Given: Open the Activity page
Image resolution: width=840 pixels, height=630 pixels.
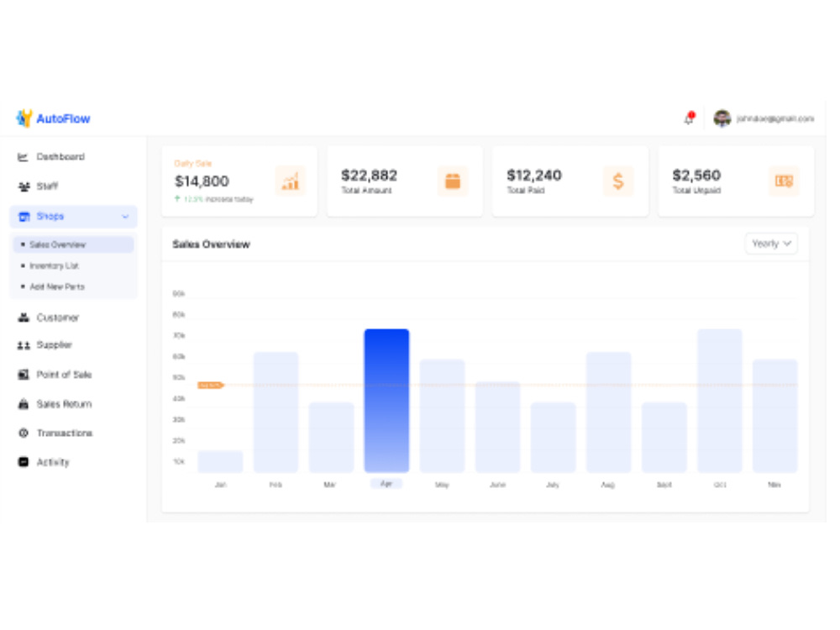Looking at the screenshot, I should click(x=53, y=462).
